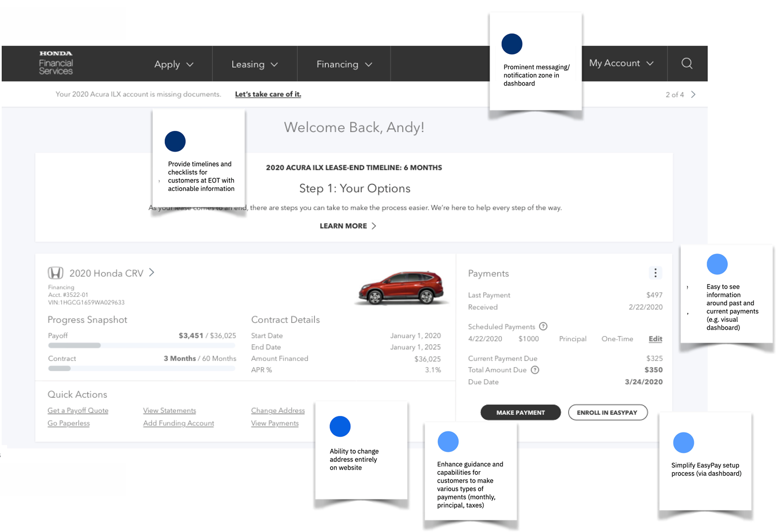
Task: Open View Statements link
Action: click(169, 410)
